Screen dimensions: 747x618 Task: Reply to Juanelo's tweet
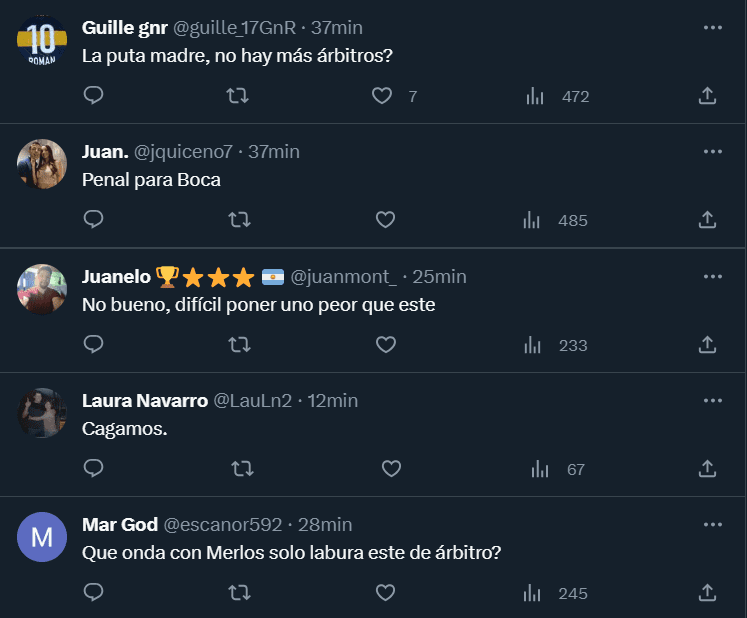[93, 345]
